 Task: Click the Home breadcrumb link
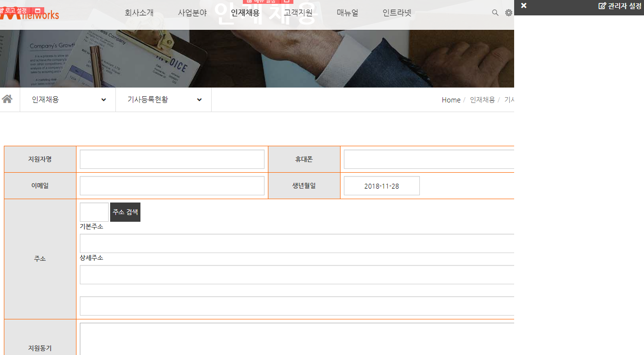click(x=451, y=100)
